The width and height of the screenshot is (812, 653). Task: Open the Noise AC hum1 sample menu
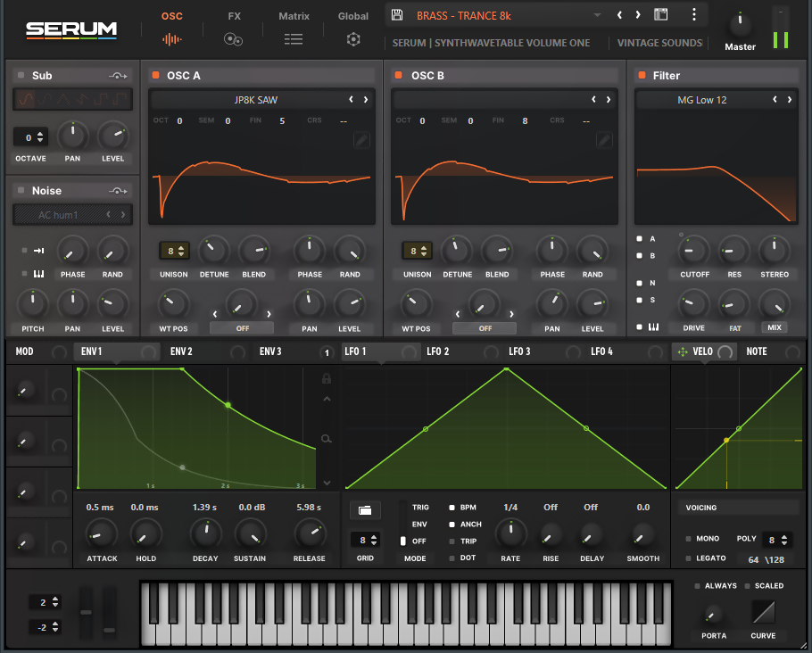point(58,214)
